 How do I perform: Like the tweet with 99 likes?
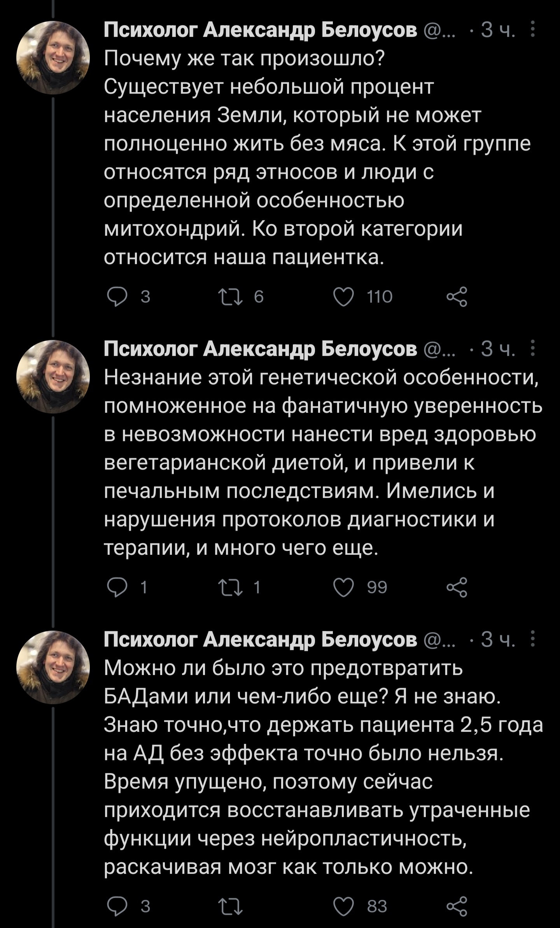pos(344,587)
